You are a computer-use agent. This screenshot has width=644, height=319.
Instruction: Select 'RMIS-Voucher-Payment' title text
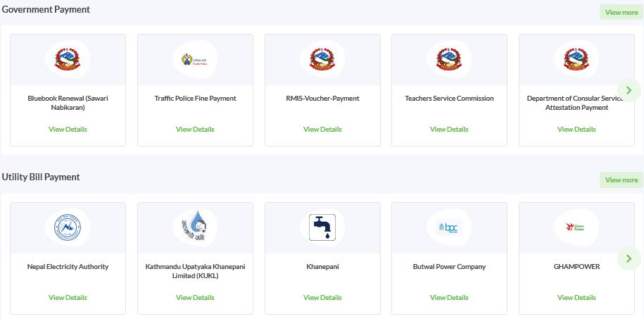(322, 99)
